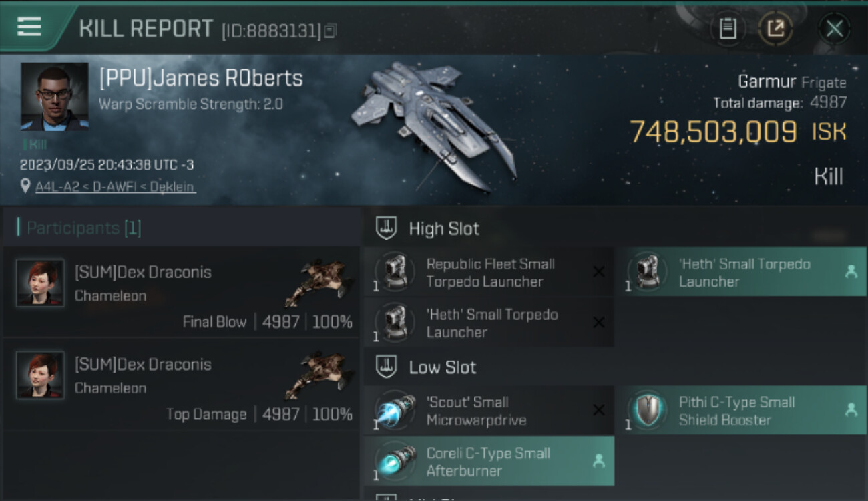
Task: Select the Pithi C-Type Small Shield Booster icon
Action: pos(648,410)
